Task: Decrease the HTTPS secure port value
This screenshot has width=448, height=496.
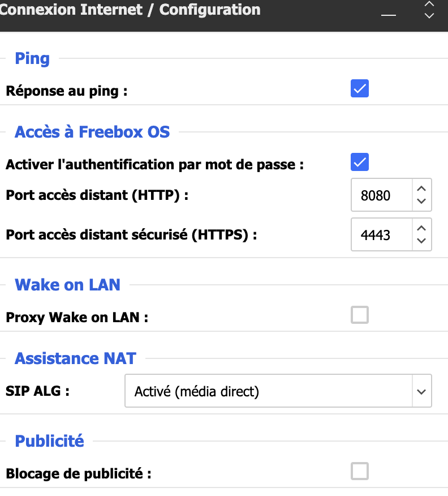Action: (x=421, y=241)
